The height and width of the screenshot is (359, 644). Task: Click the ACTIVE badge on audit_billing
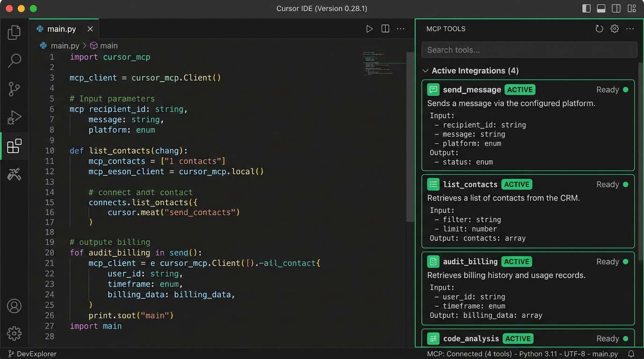[x=517, y=262]
